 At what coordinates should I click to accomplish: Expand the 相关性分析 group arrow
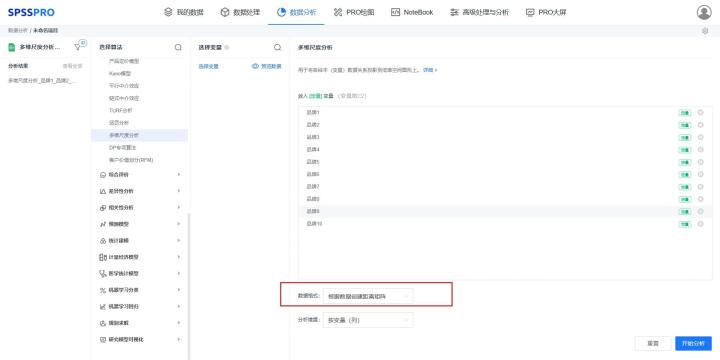[x=179, y=208]
